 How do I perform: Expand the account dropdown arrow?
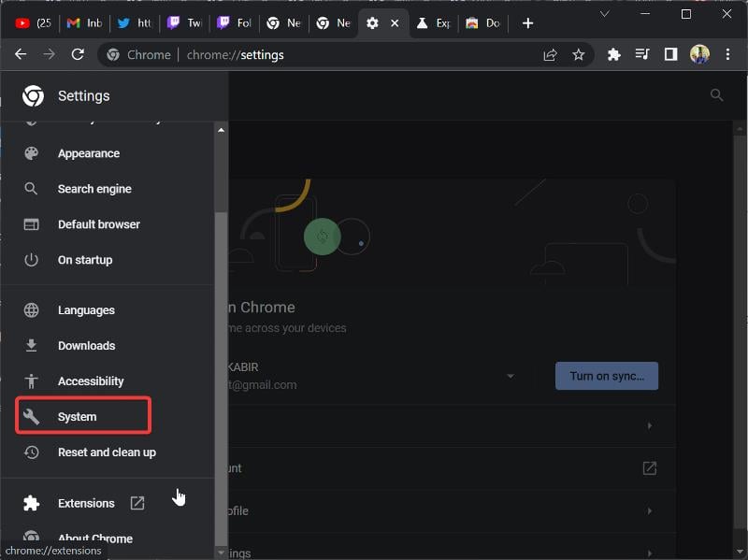pyautogui.click(x=511, y=376)
